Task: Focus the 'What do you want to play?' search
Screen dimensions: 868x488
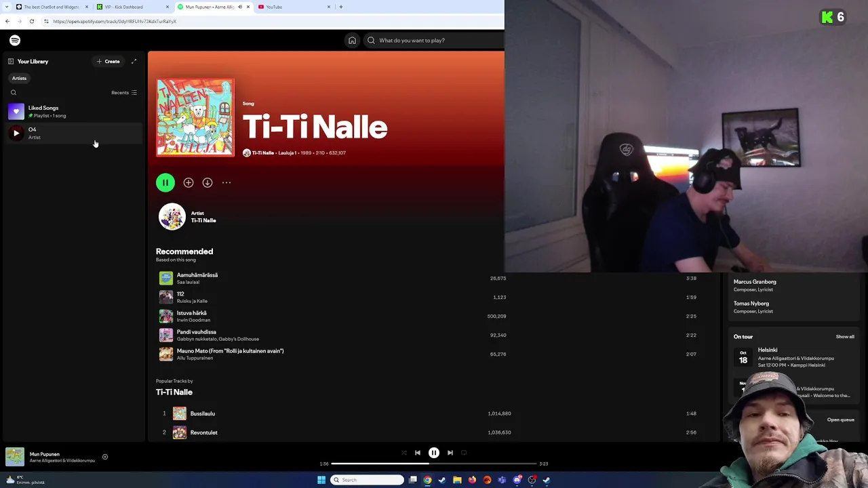Action: 434,41
